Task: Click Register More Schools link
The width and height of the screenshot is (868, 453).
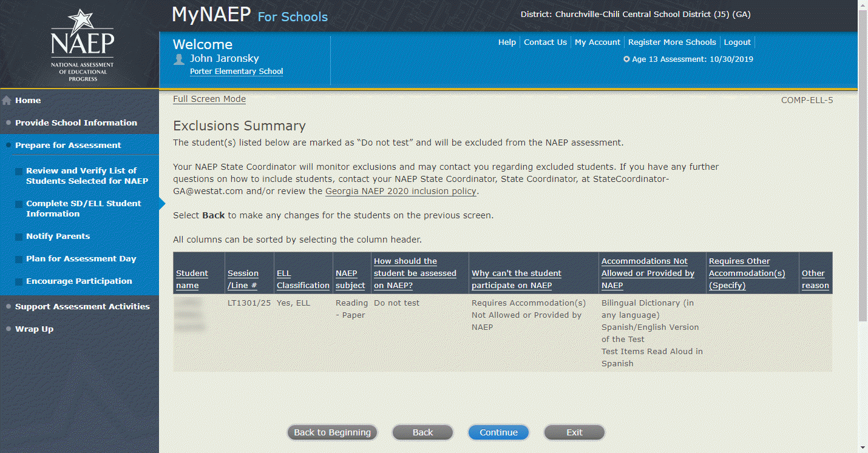Action: click(x=672, y=42)
